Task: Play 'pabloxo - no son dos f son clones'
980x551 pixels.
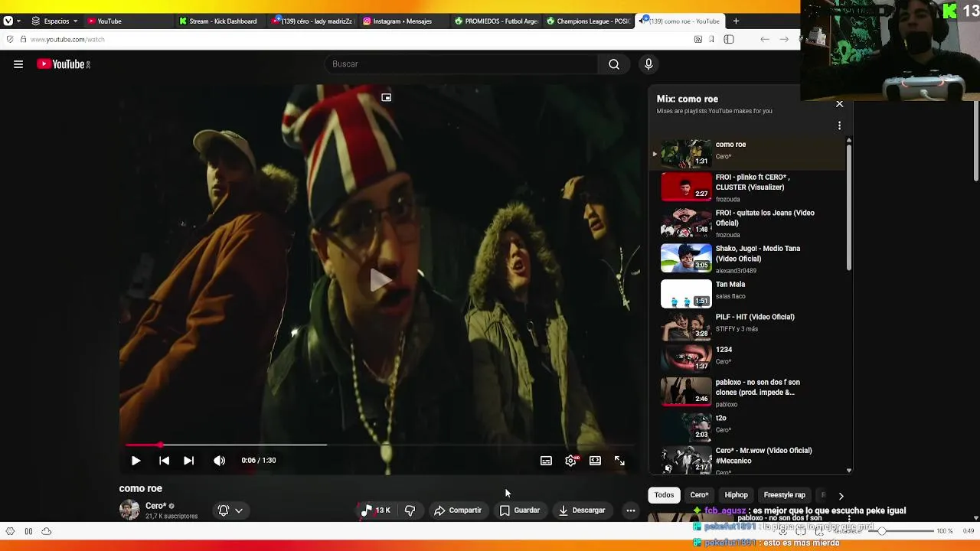Action: 747,392
